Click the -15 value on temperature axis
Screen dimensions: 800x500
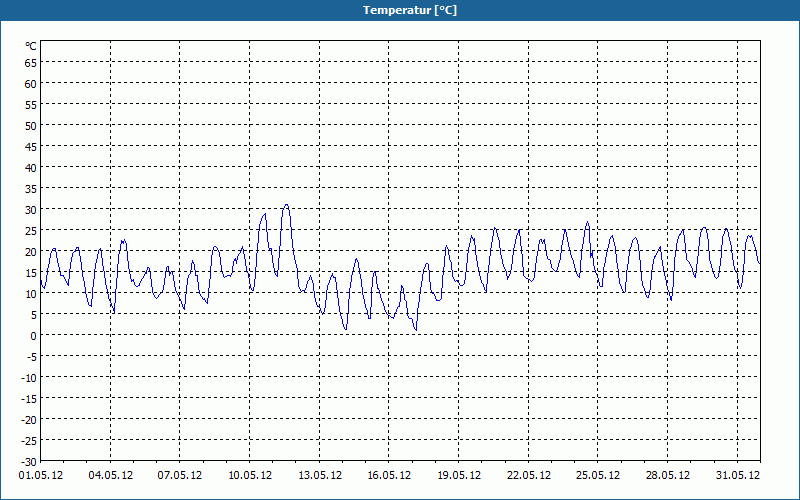(29, 398)
